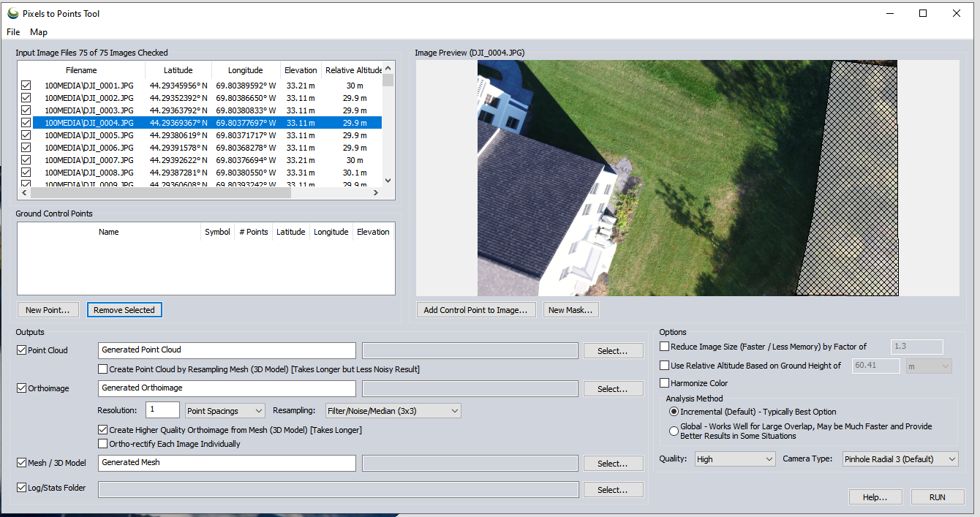Click the New Mask... button
980x517 pixels.
[571, 310]
